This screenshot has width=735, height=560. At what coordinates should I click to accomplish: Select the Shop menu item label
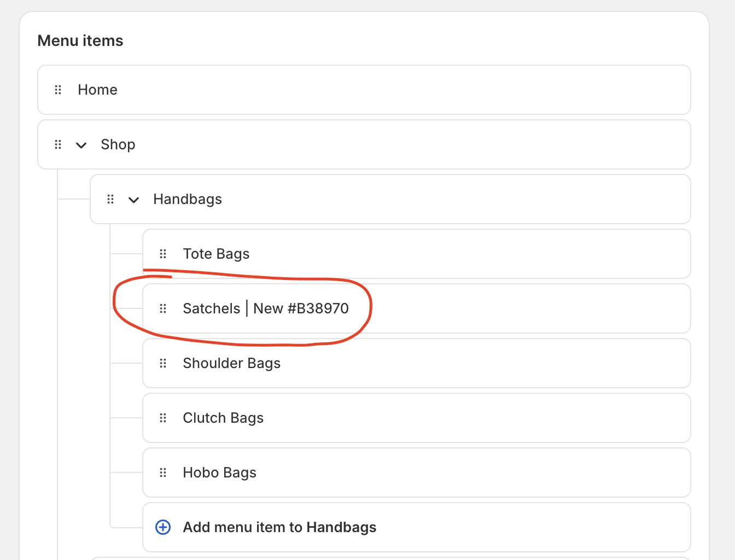[x=118, y=144]
